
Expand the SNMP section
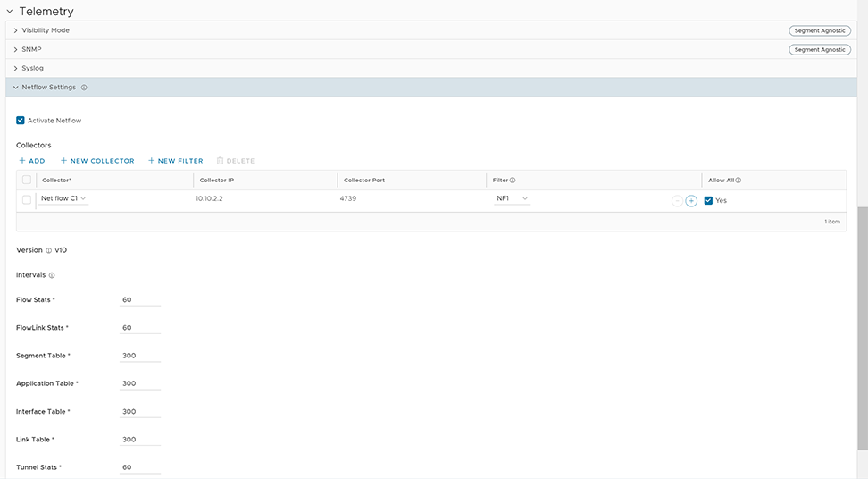click(x=32, y=49)
